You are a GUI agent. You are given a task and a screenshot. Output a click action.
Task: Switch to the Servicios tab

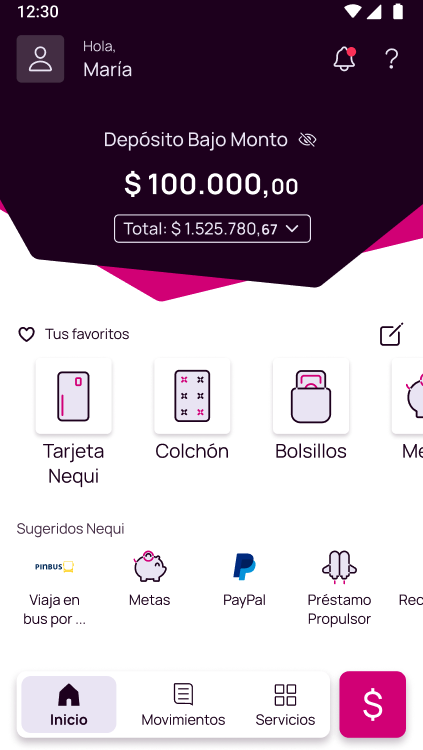point(285,705)
